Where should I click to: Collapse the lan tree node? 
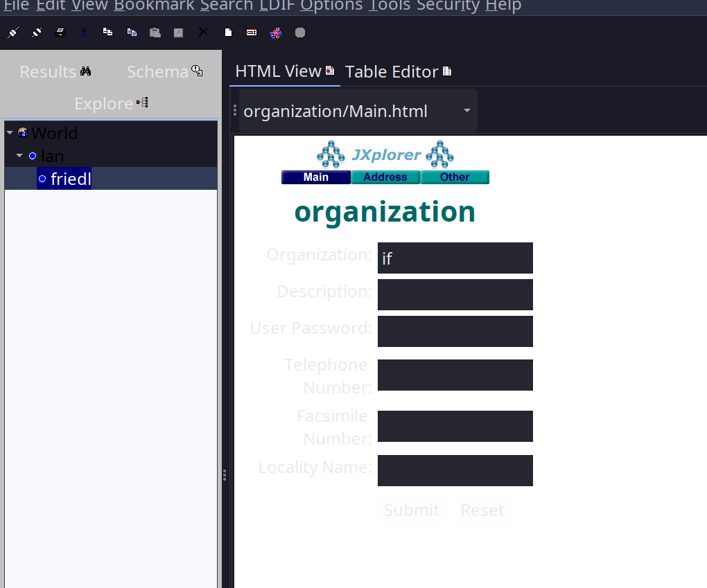(x=19, y=156)
